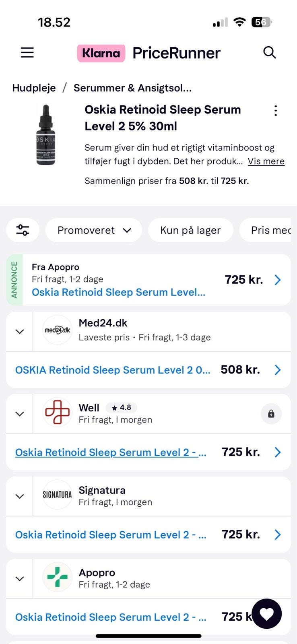Tap the heart favorite button
The image size is (297, 644).
266,614
